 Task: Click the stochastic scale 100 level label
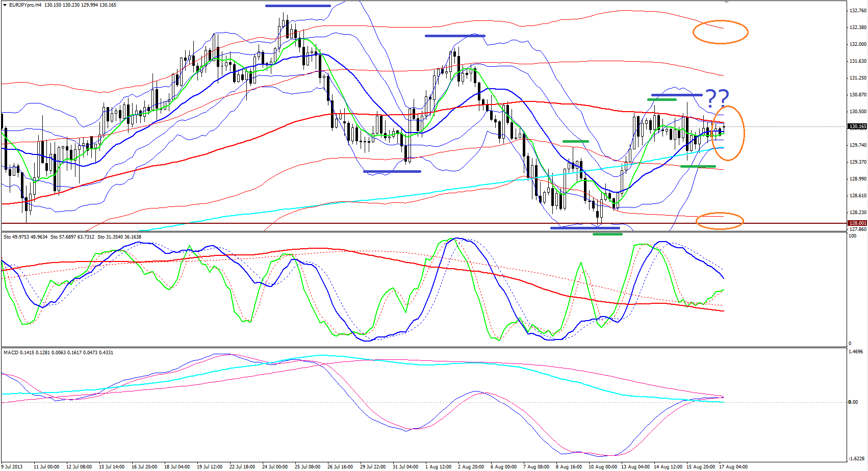click(x=852, y=236)
